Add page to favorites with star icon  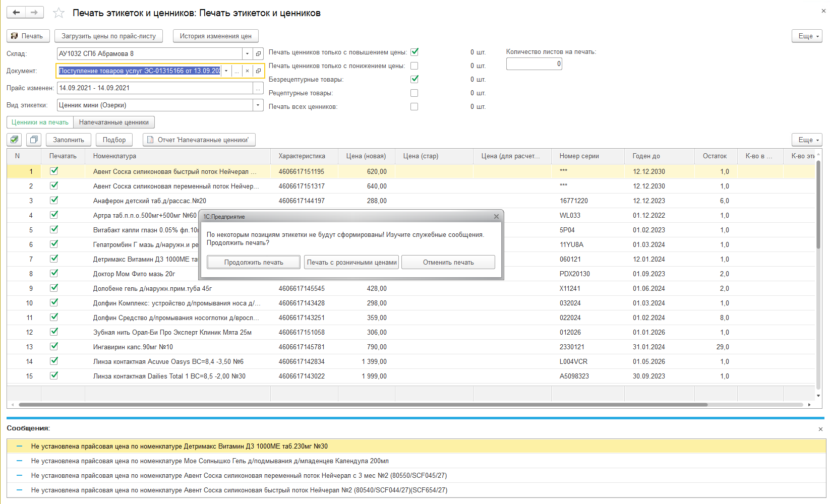point(58,13)
